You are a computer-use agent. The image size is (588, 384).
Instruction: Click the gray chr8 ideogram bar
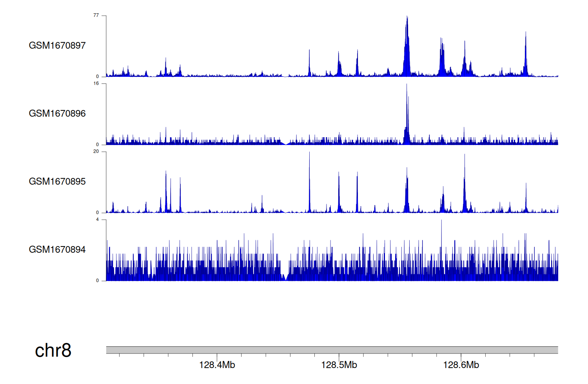(x=332, y=350)
